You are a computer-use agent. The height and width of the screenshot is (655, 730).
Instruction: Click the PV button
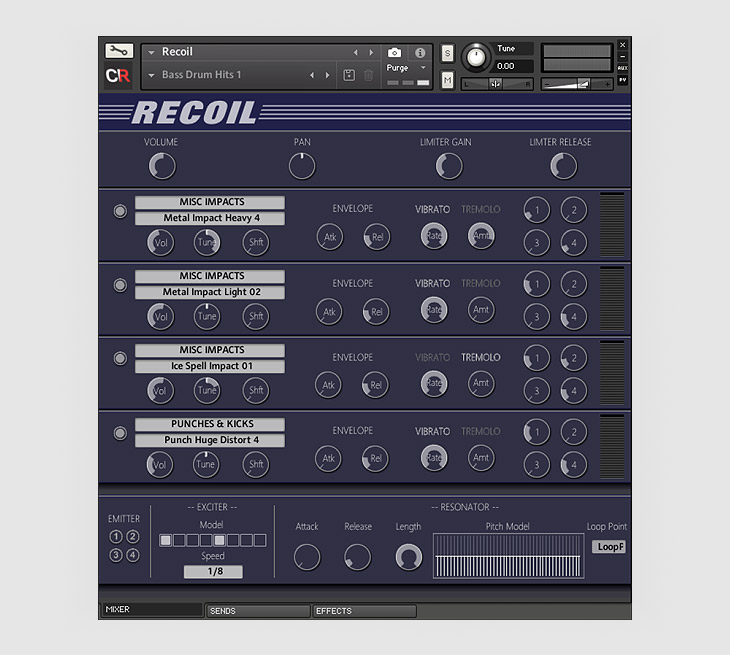622,80
